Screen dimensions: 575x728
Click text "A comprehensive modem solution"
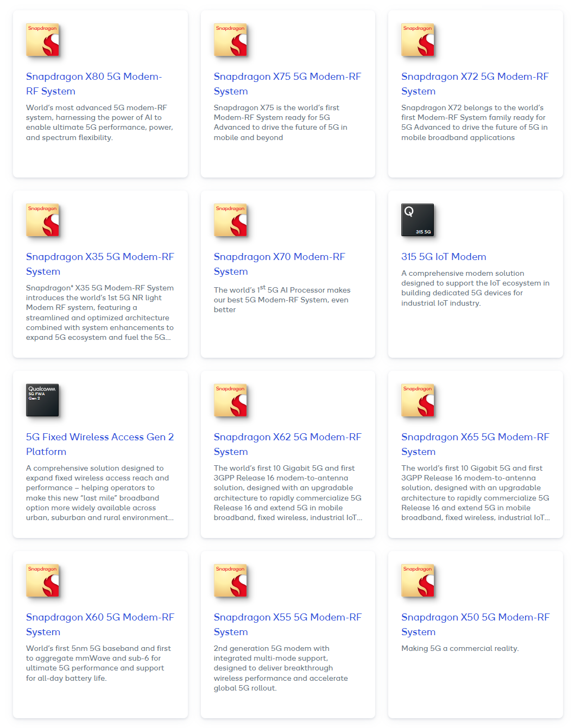(x=463, y=273)
